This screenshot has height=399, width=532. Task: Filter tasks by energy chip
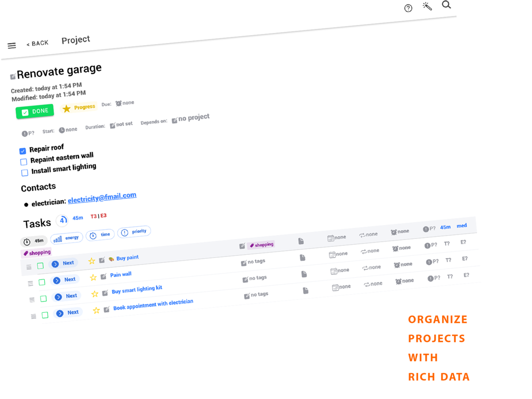click(67, 238)
